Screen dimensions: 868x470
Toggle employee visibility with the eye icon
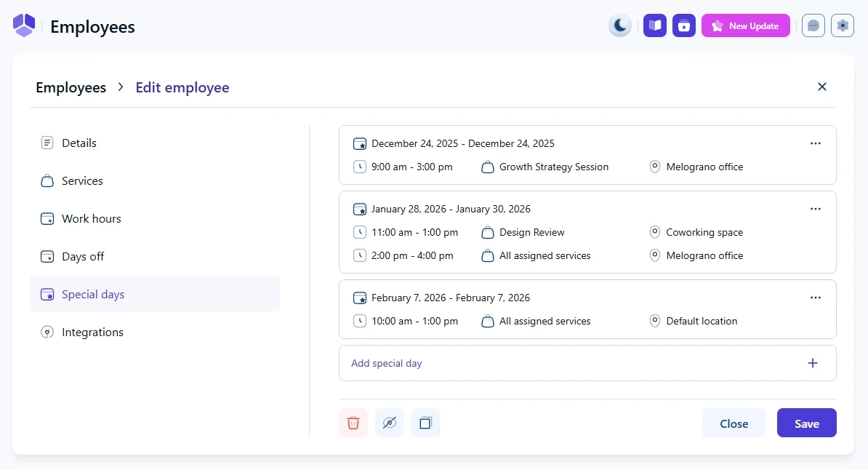390,423
